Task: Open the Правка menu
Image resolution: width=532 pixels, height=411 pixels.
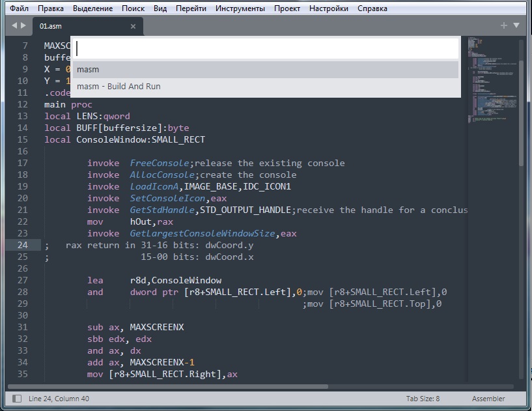Action: point(51,8)
